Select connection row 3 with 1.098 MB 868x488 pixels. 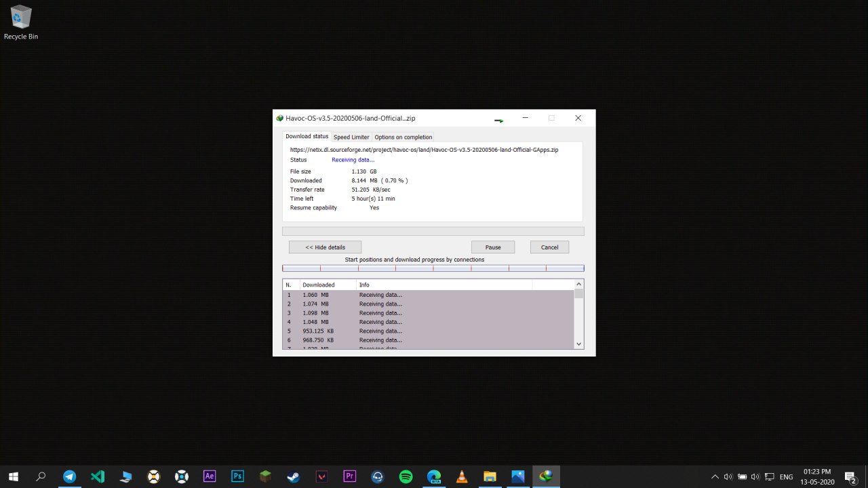tap(428, 313)
